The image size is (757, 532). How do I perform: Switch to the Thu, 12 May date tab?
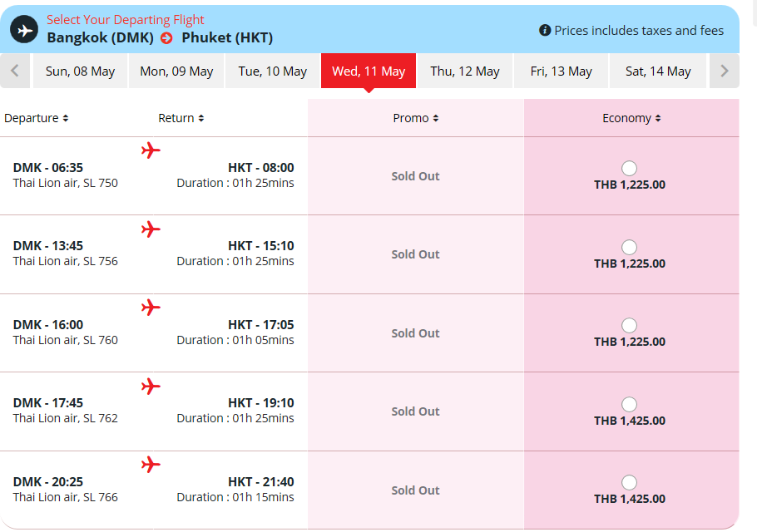(465, 71)
